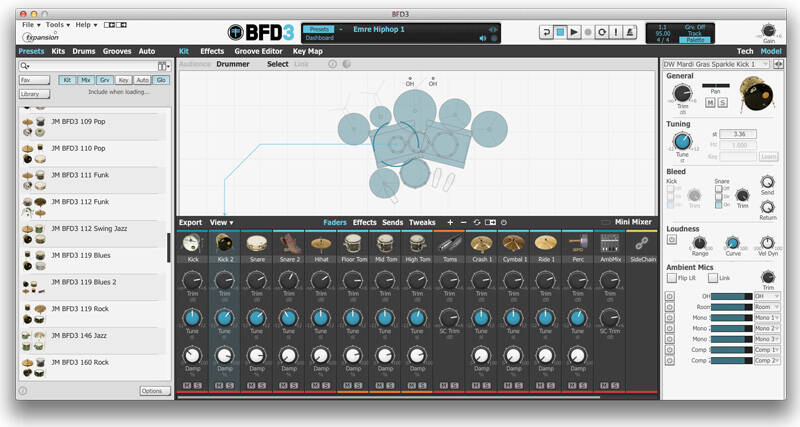The image size is (800, 427).
Task: Add a mixer channel with the plus icon
Action: pyautogui.click(x=450, y=222)
